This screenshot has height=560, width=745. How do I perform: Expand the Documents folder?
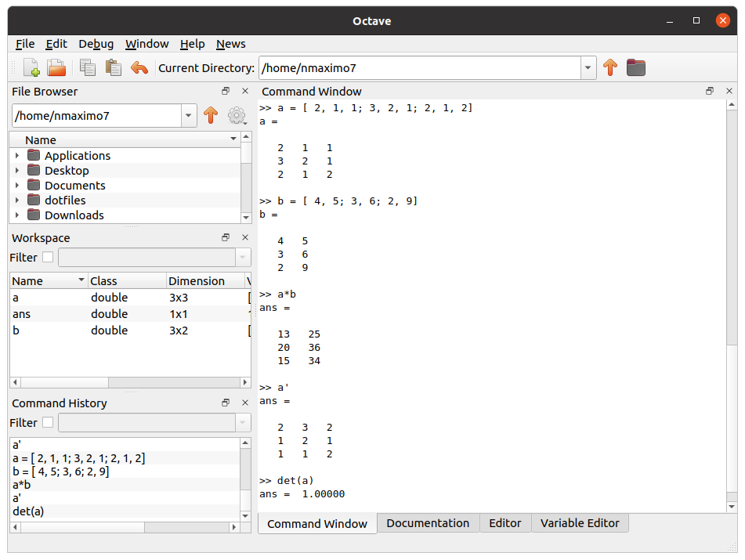point(17,185)
